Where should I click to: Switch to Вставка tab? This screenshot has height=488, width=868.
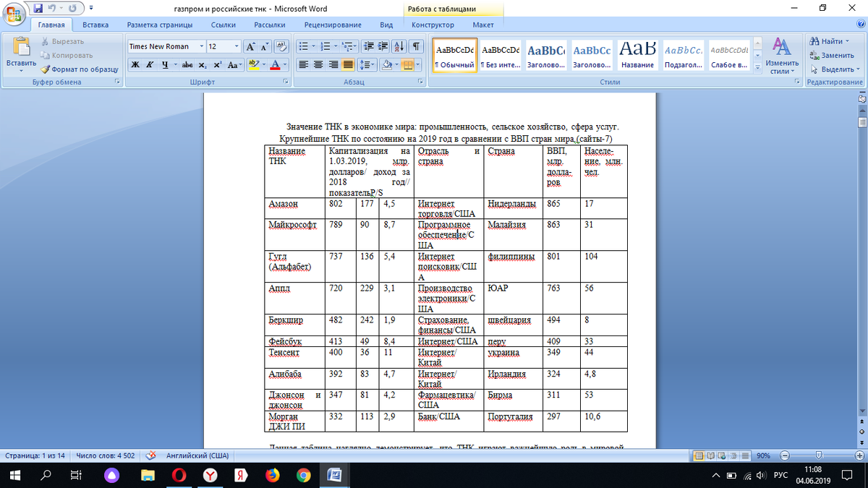[95, 25]
